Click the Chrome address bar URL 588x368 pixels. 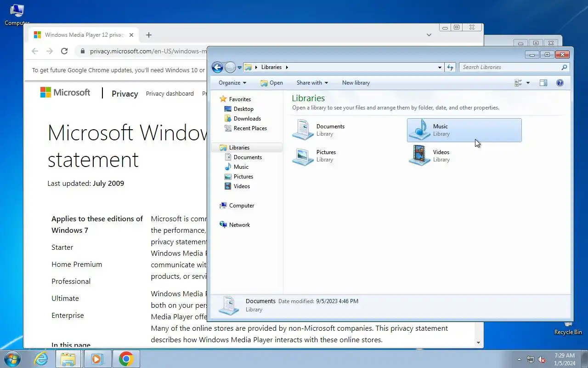148,51
